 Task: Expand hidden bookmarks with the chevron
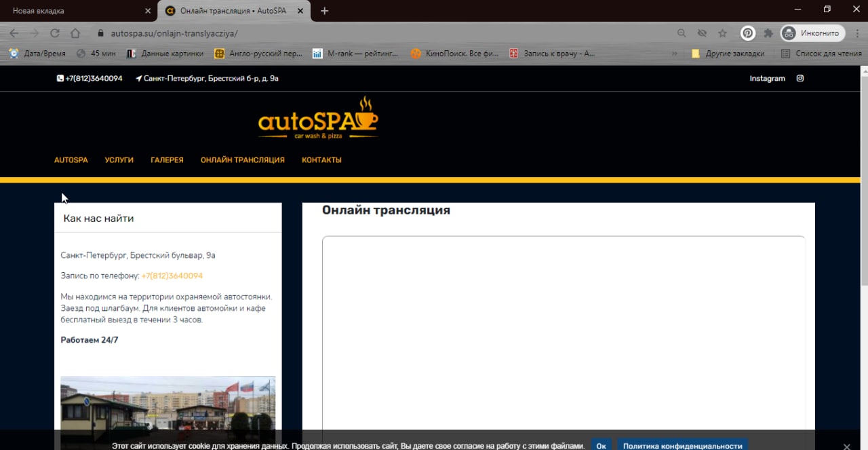pos(675,54)
